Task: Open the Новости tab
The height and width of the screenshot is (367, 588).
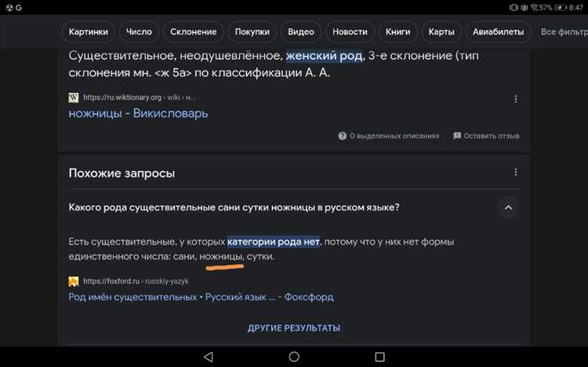Action: (x=350, y=32)
